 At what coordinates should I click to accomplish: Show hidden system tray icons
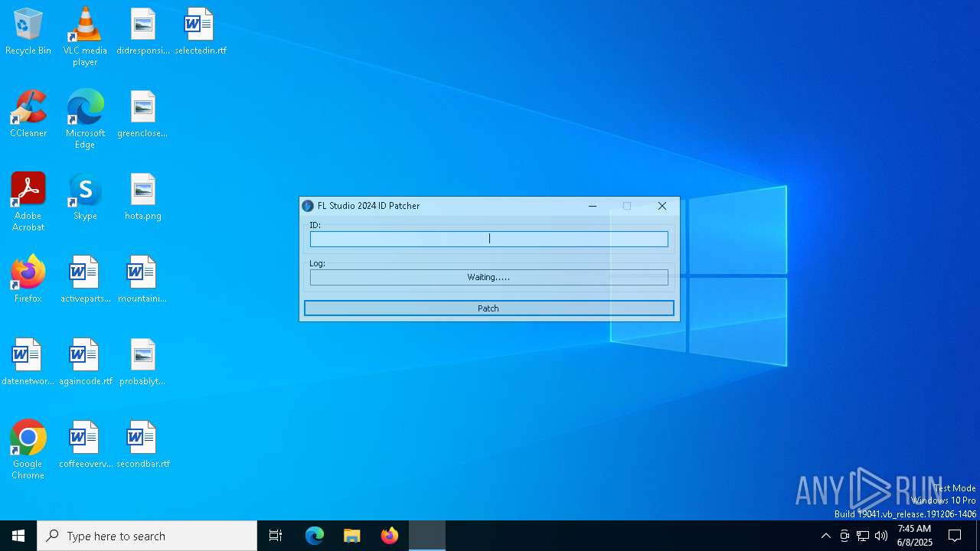(x=825, y=536)
